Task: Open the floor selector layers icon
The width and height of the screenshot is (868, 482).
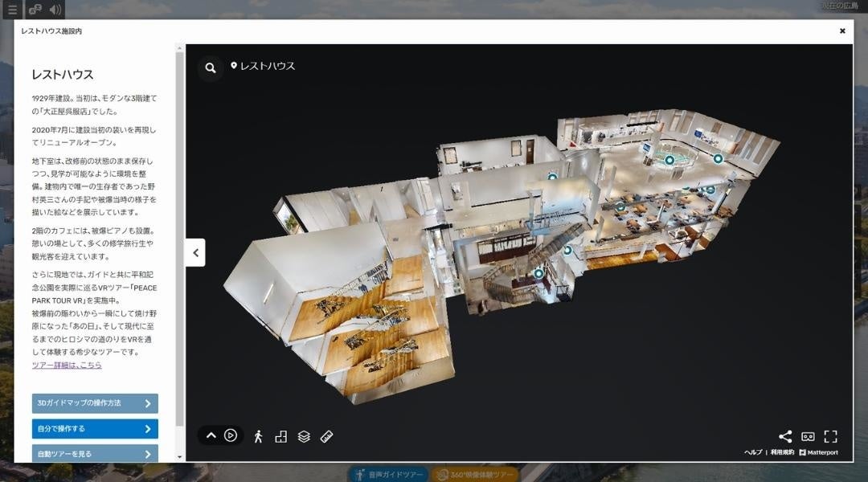Action: point(304,436)
